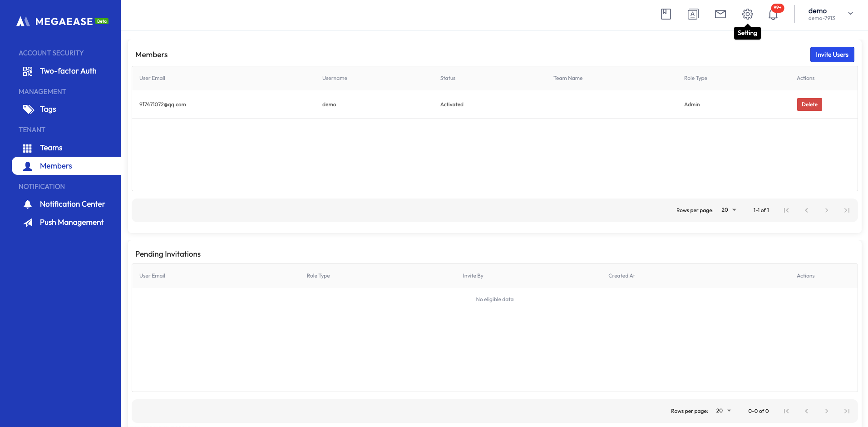Delete the demo member row
868x427 pixels.
tap(809, 104)
